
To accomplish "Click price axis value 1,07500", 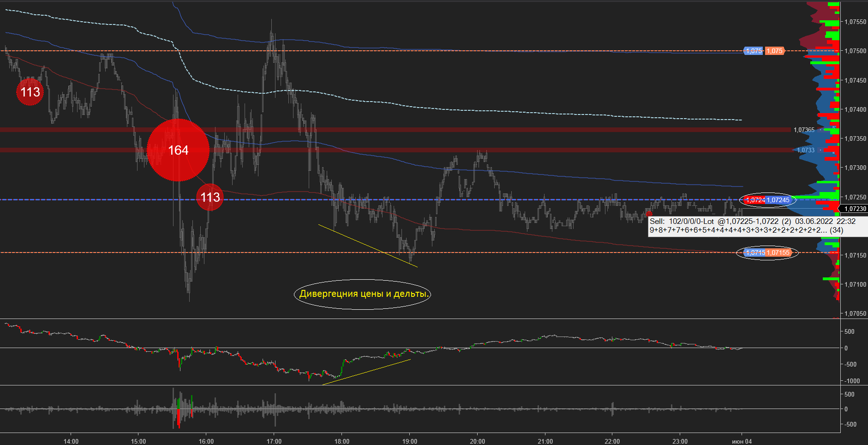I will 855,51.
